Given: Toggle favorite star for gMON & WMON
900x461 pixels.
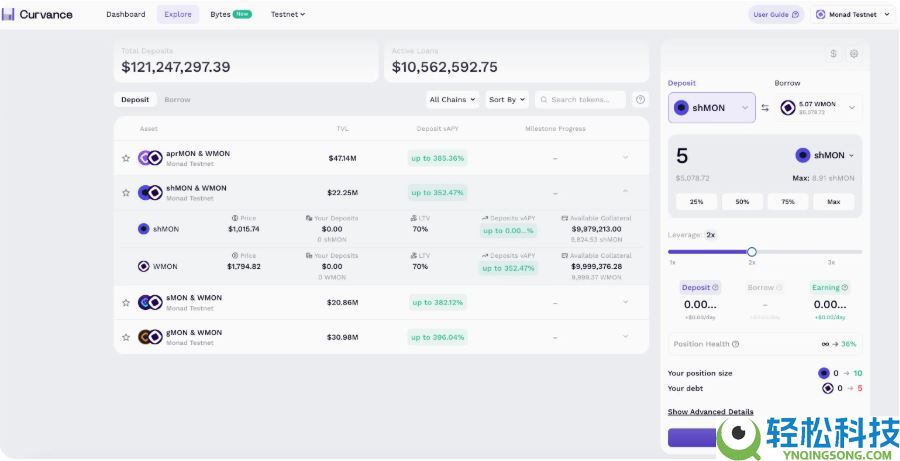Looking at the screenshot, I should pyautogui.click(x=126, y=337).
